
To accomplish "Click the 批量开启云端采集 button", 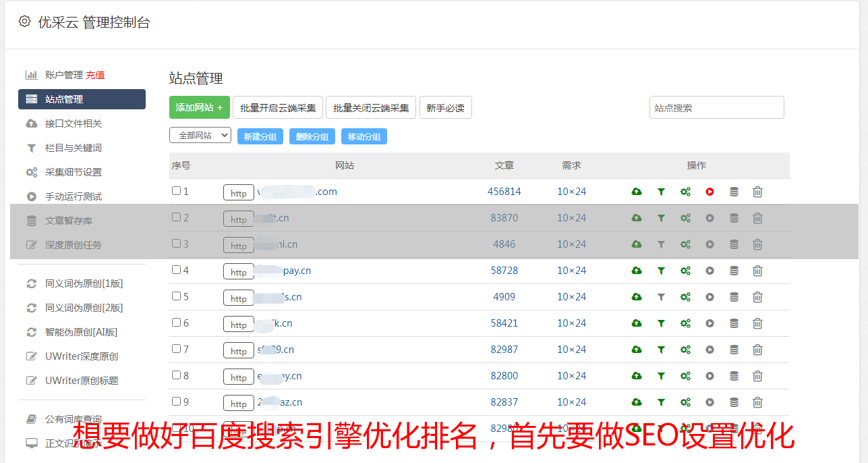I will [x=278, y=107].
